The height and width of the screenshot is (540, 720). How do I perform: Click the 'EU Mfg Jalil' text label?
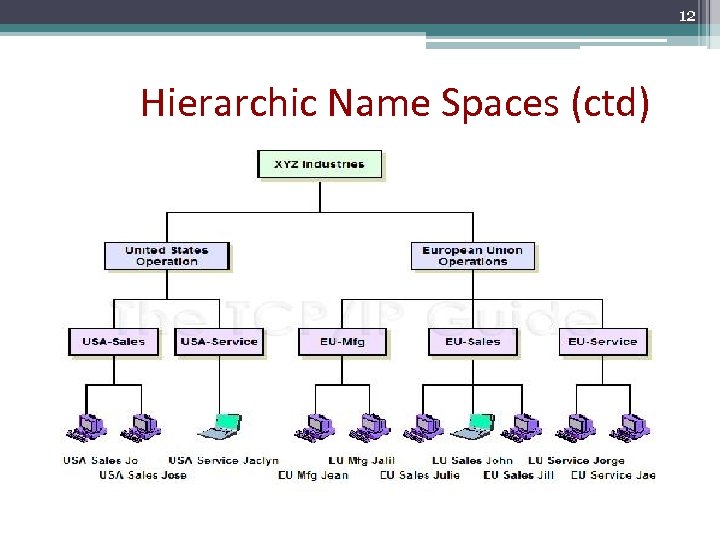[361, 461]
